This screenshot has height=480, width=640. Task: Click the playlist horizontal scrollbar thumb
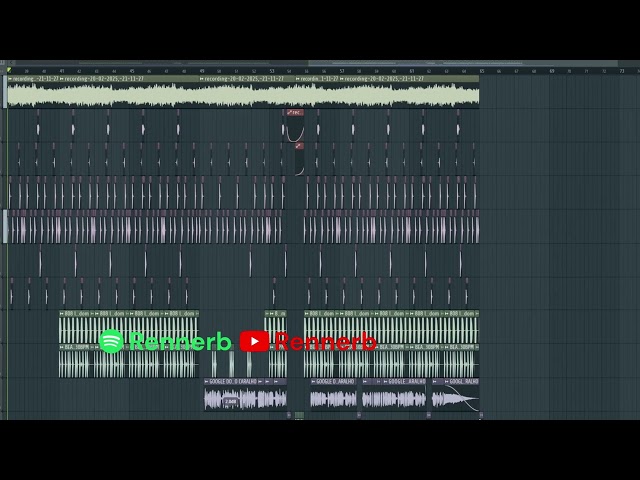[462, 63]
